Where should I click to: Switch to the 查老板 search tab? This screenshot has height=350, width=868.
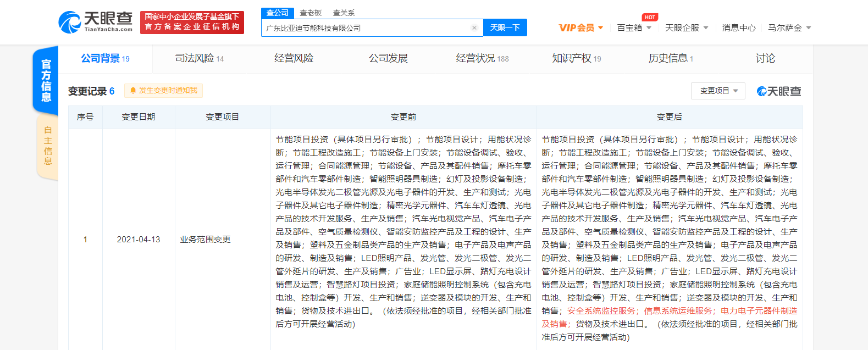pos(311,13)
